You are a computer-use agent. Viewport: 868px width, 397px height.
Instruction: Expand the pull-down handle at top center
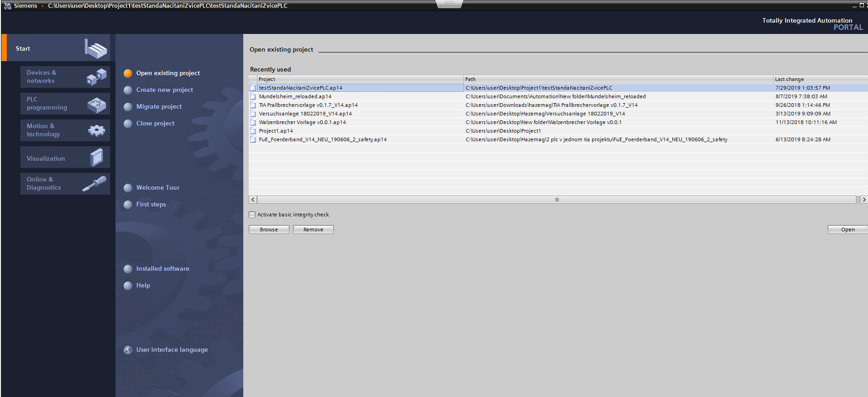pyautogui.click(x=449, y=4)
